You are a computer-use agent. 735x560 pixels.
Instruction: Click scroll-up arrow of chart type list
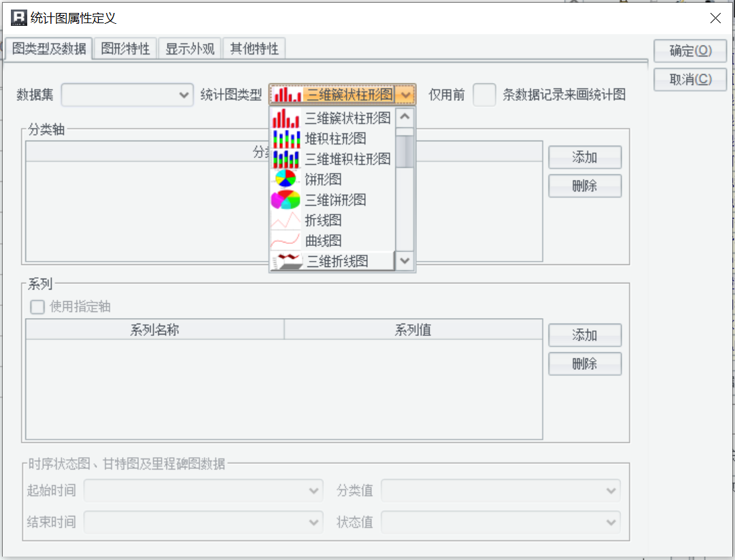(405, 118)
